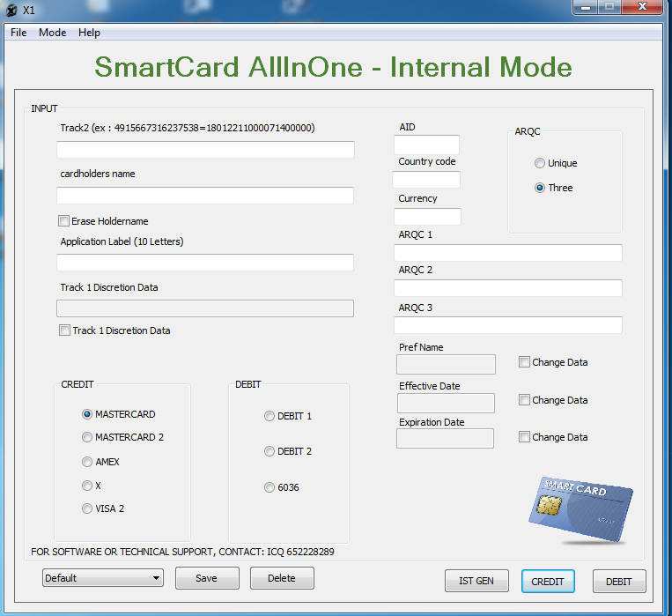The image size is (672, 616).
Task: Click the Save button
Action: pos(207,578)
